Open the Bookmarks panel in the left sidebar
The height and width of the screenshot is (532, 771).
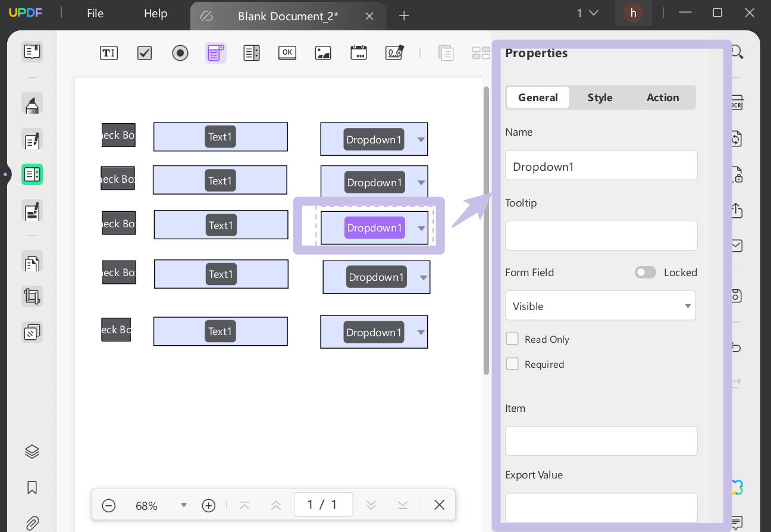click(32, 487)
